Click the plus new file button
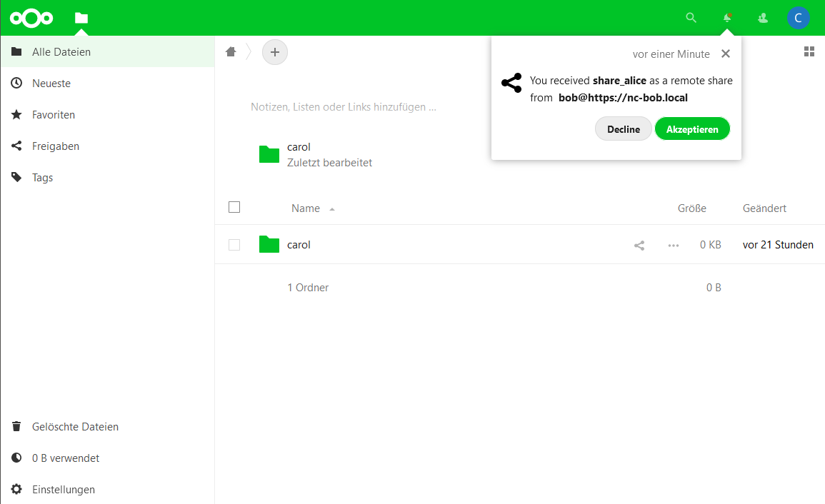The height and width of the screenshot is (504, 825). [275, 52]
